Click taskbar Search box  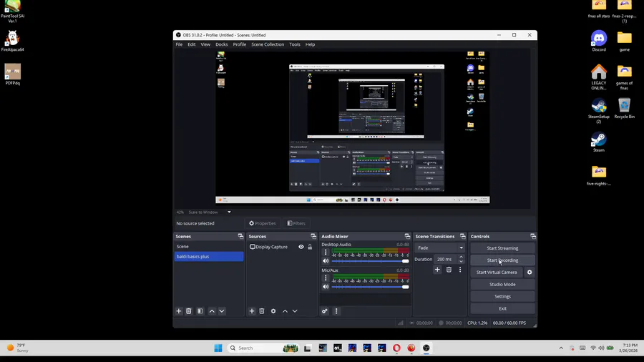(x=263, y=348)
